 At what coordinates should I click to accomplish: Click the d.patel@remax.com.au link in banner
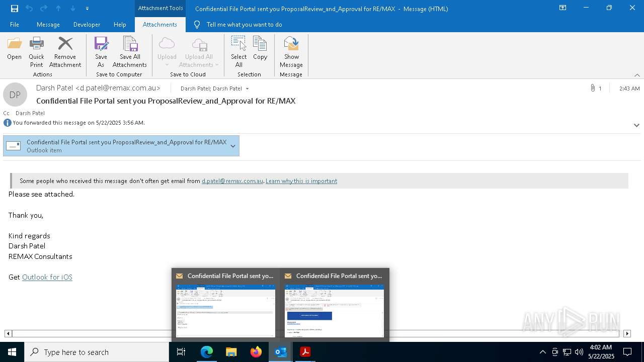[x=232, y=181]
